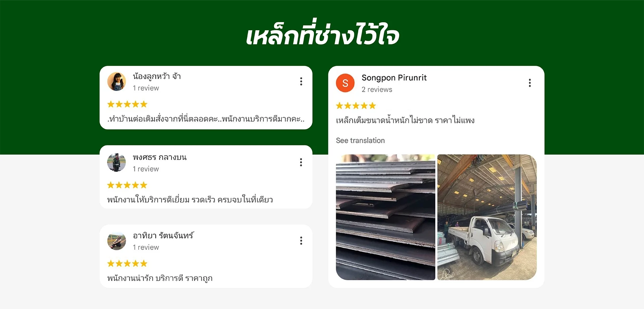The height and width of the screenshot is (309, 644).
Task: Click อาทิยา รัตนจันทร์ profile picture
Action: coord(116,241)
